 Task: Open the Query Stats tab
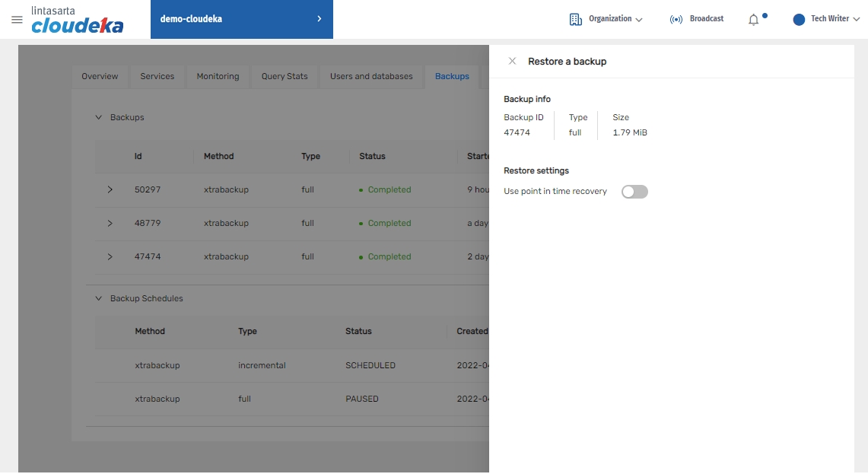285,76
